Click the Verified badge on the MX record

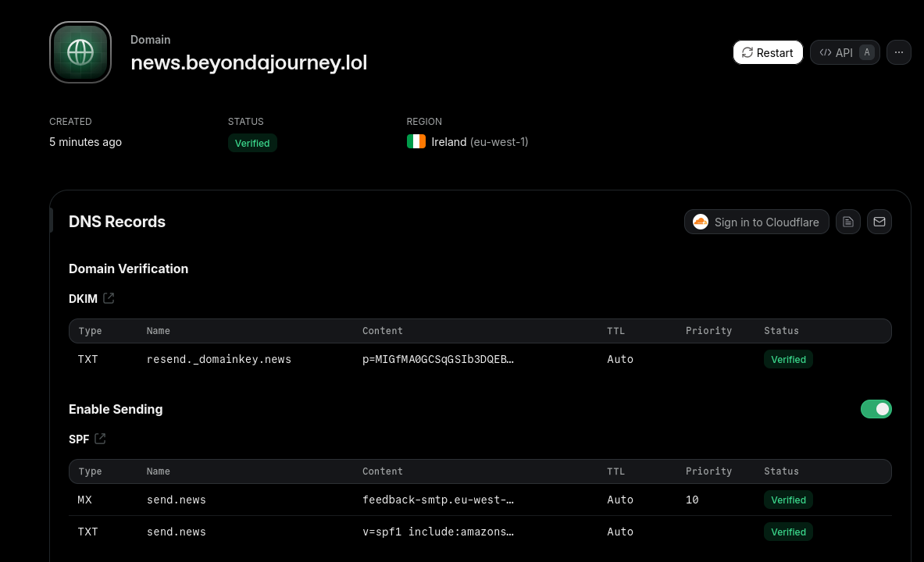point(788,500)
